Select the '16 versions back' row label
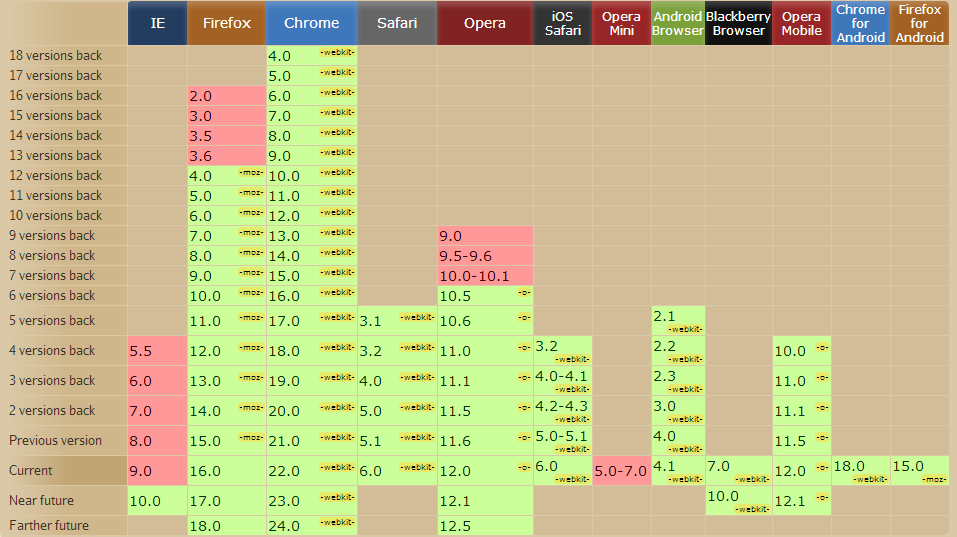 coord(56,96)
